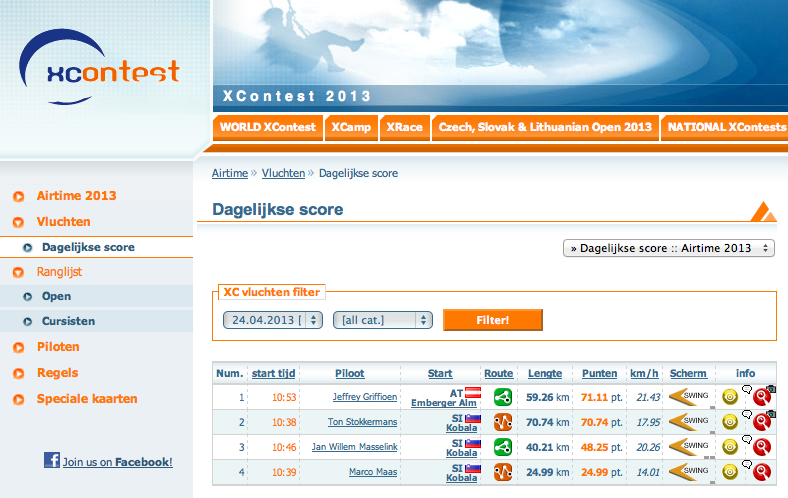
Task: Open the WORLD XContest tab
Action: point(268,127)
